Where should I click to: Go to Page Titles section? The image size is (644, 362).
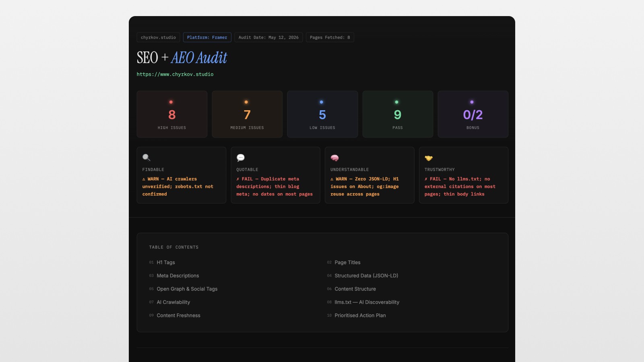coord(347,262)
